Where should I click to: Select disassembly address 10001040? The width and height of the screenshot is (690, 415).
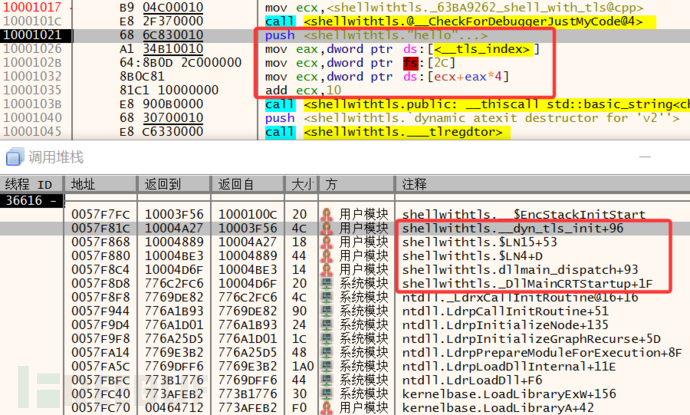pos(33,118)
